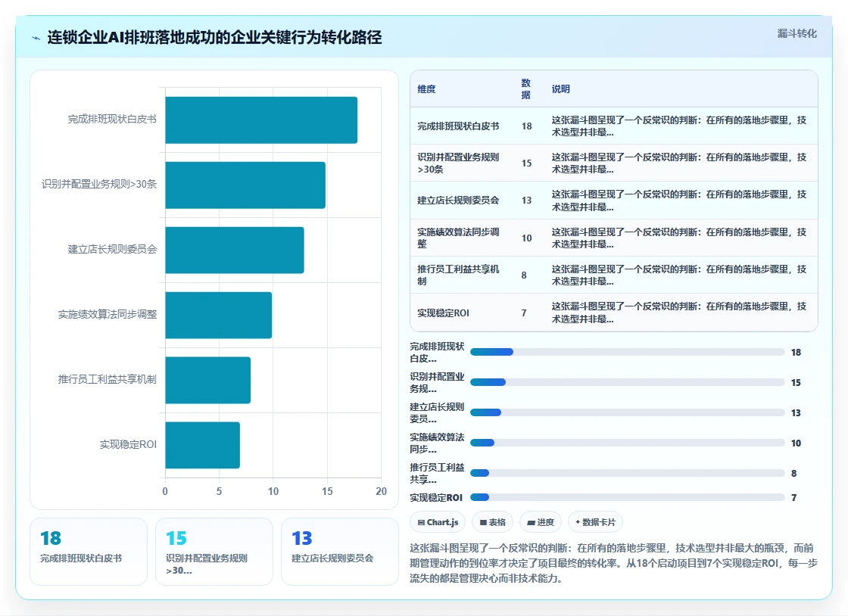Click the 实施绩效算法同步... progress bar showing 10
The height and width of the screenshot is (616, 848).
tap(628, 443)
